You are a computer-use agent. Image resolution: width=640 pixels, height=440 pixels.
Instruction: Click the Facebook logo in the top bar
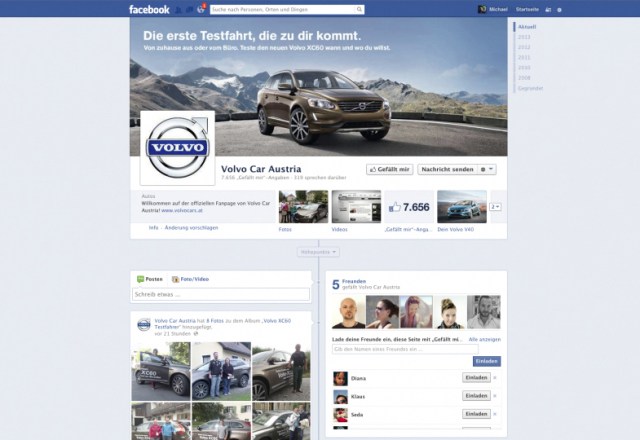[149, 9]
